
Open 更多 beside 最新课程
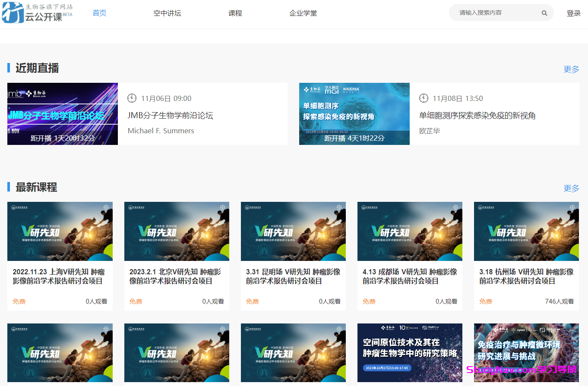click(x=571, y=188)
